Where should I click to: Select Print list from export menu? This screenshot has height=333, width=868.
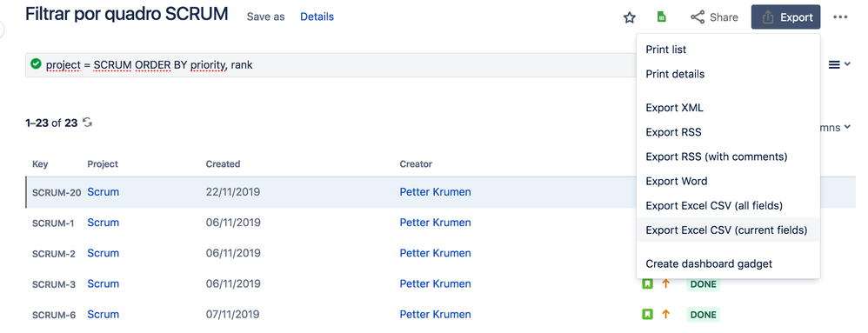coord(728,50)
